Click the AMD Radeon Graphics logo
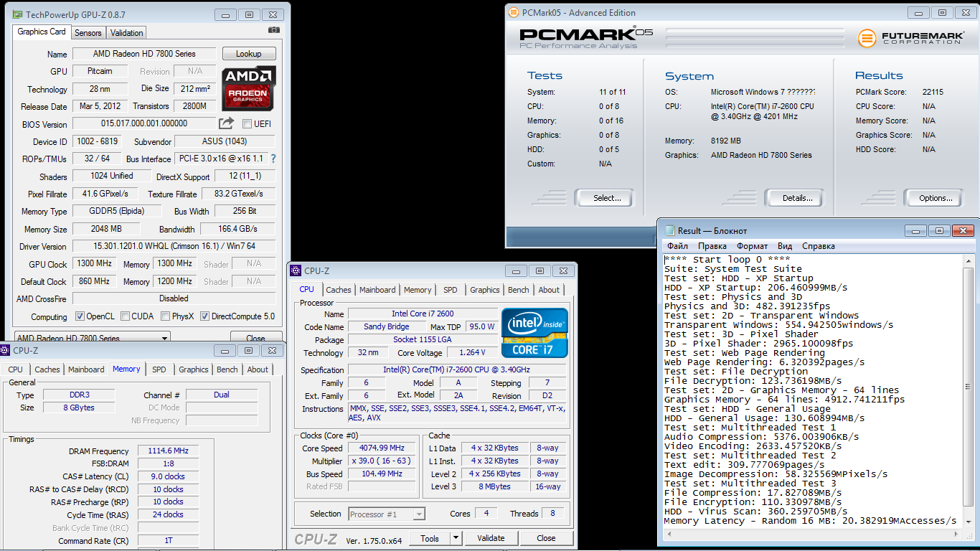Viewport: 980px width, 551px height. click(x=248, y=89)
